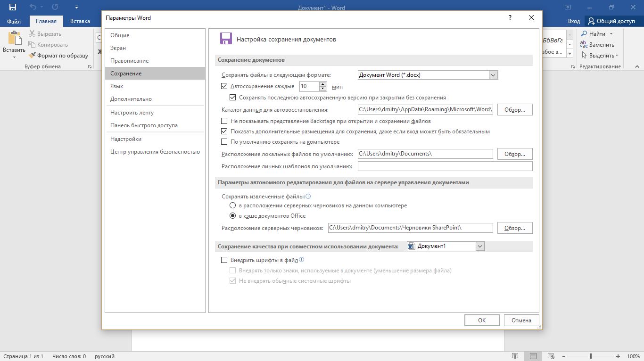644x361 pixels.
Task: Click the Вырезать scissors icon
Action: click(32, 34)
